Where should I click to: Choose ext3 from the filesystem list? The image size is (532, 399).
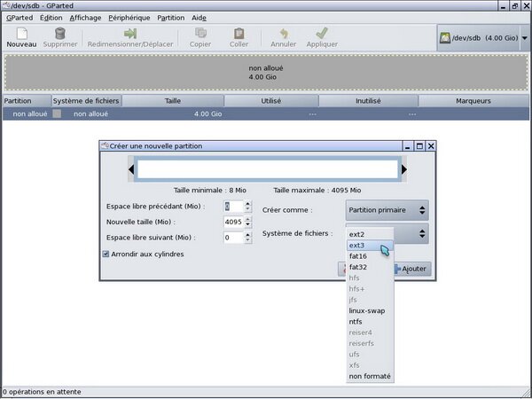click(x=370, y=245)
